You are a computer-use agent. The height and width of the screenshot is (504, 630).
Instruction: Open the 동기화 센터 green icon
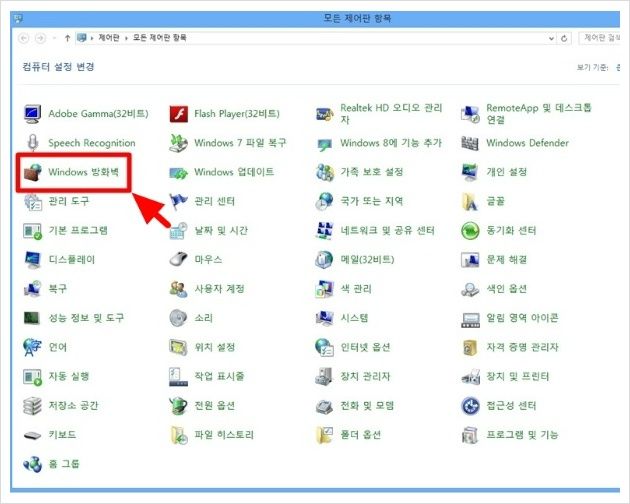(x=470, y=231)
